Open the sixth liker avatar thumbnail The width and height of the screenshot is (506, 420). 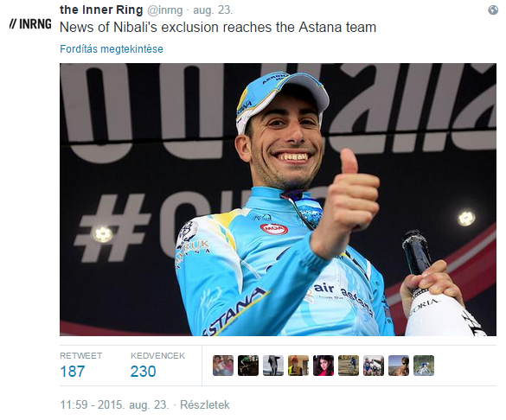[349, 366]
